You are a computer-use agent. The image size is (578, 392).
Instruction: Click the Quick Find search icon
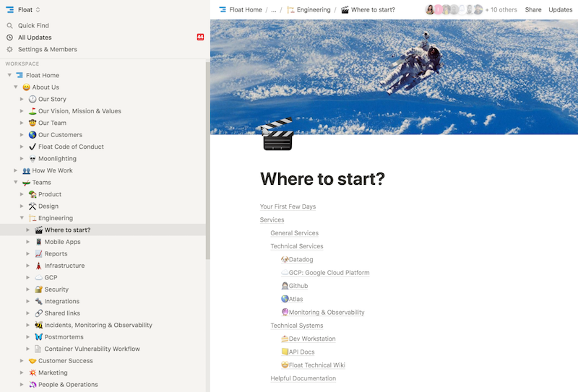coord(10,25)
